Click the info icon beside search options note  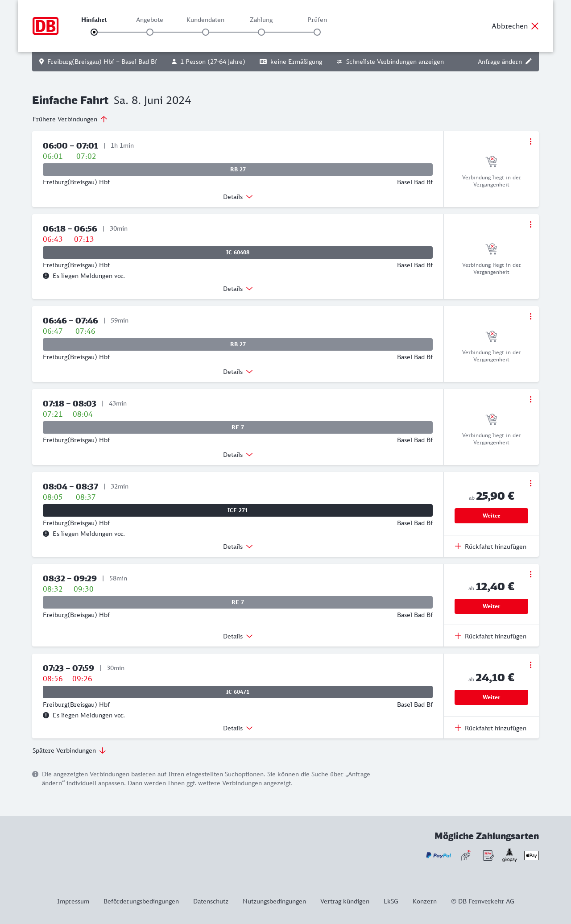point(35,774)
